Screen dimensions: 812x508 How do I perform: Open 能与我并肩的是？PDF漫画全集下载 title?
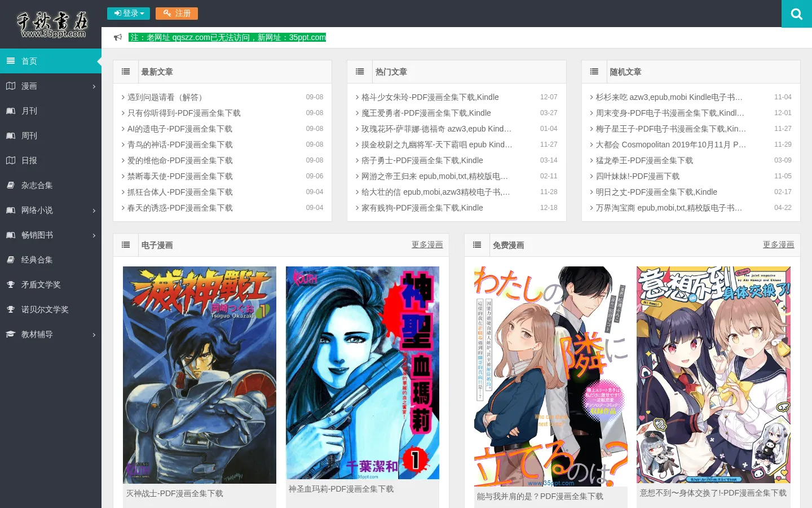pyautogui.click(x=540, y=496)
